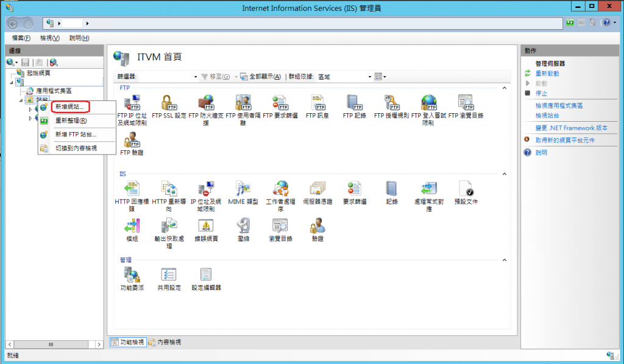Open FTP 記錄 icon
The width and height of the screenshot is (624, 364).
354,107
